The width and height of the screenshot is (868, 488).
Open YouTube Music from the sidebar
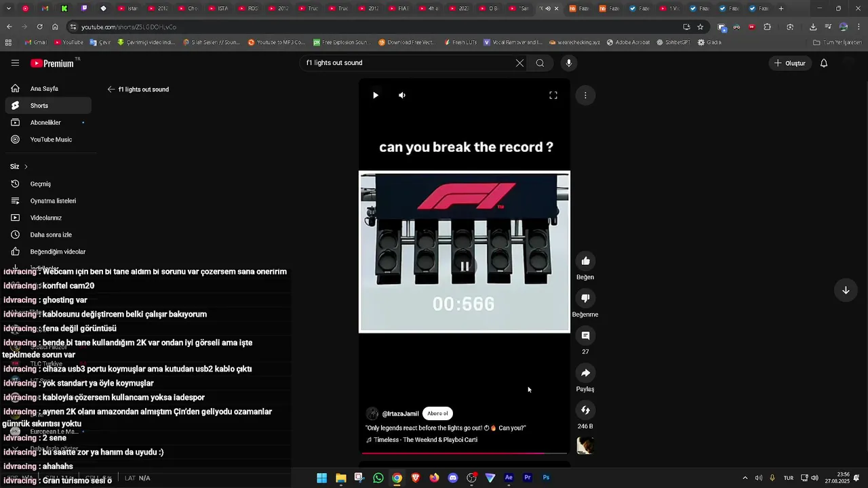click(47, 140)
